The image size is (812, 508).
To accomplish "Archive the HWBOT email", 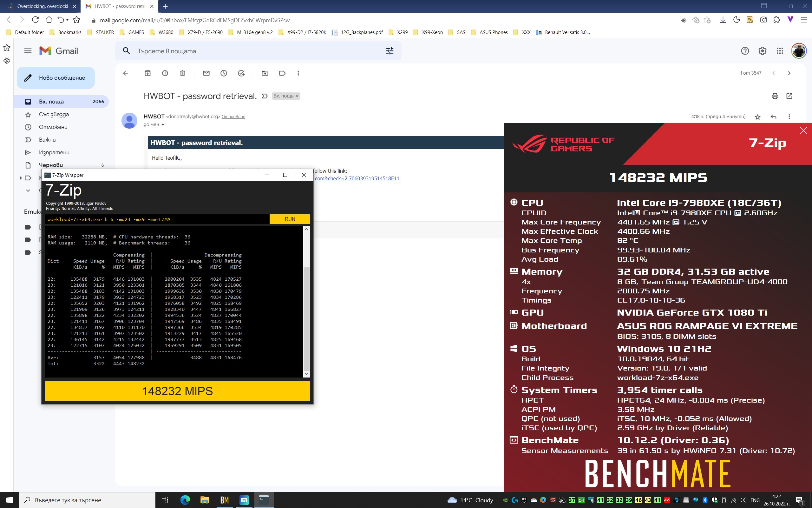I will coord(147,73).
